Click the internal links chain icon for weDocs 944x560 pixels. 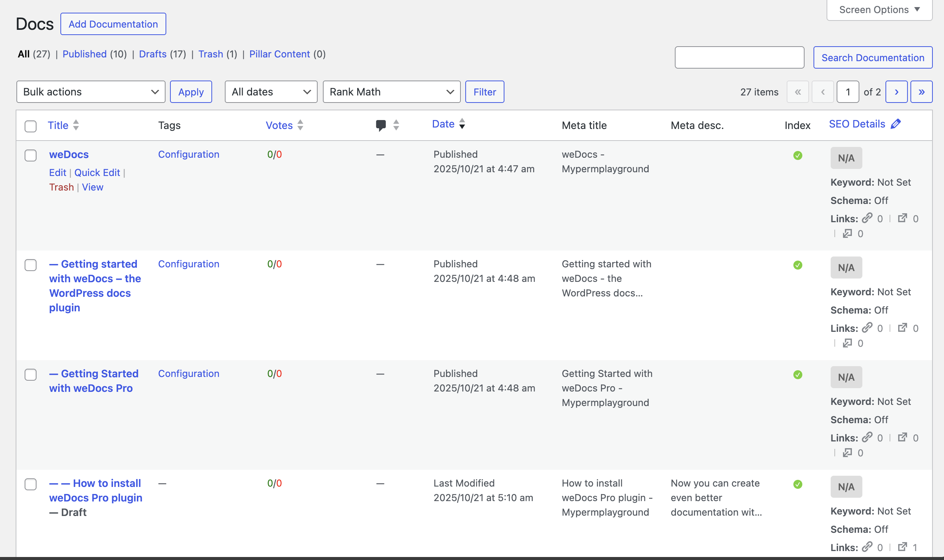pos(868,218)
